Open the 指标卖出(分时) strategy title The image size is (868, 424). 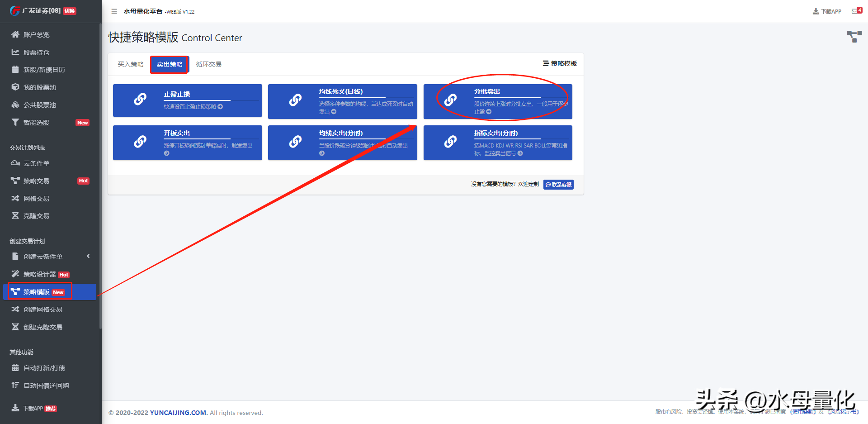(496, 133)
